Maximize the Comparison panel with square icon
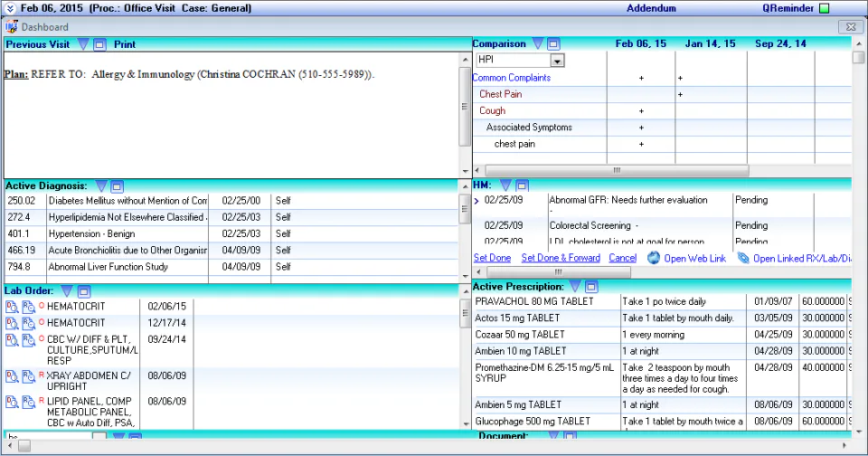This screenshot has width=868, height=456. coord(553,43)
